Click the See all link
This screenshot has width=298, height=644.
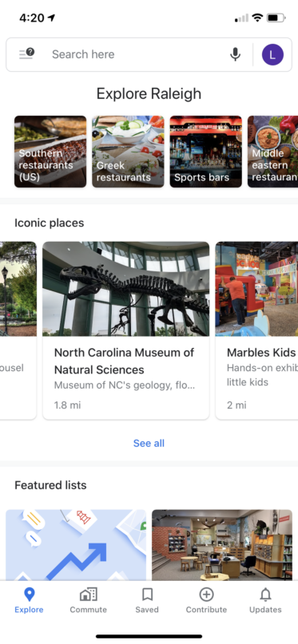[149, 443]
